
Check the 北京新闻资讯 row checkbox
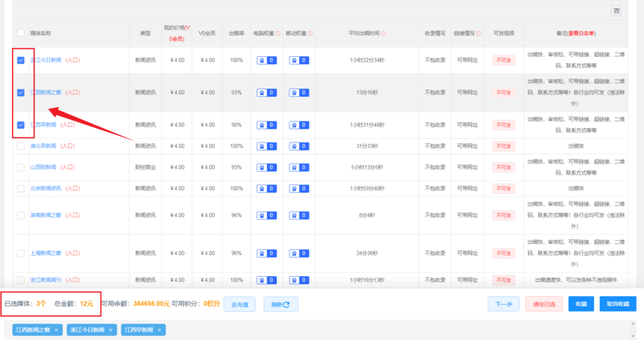pos(21,188)
